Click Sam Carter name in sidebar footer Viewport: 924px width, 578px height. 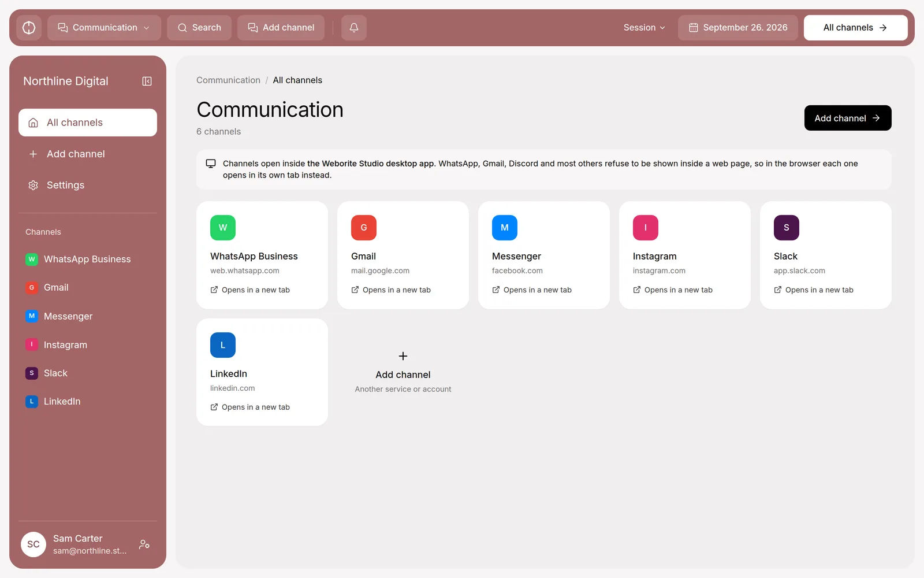(77, 539)
